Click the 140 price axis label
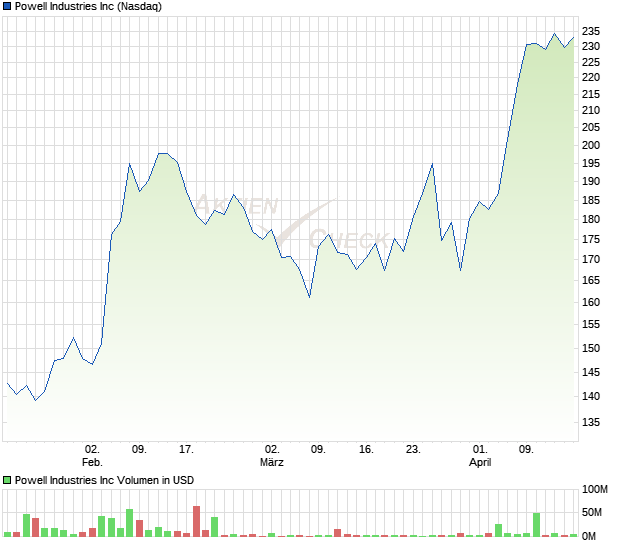This screenshot has height=546, width=620. point(591,396)
